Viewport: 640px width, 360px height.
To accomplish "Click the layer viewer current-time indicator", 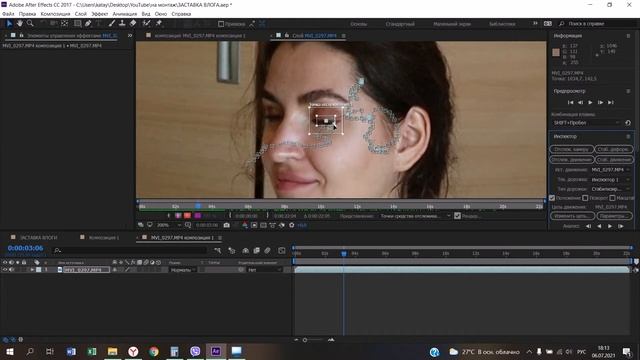I will tap(198, 206).
